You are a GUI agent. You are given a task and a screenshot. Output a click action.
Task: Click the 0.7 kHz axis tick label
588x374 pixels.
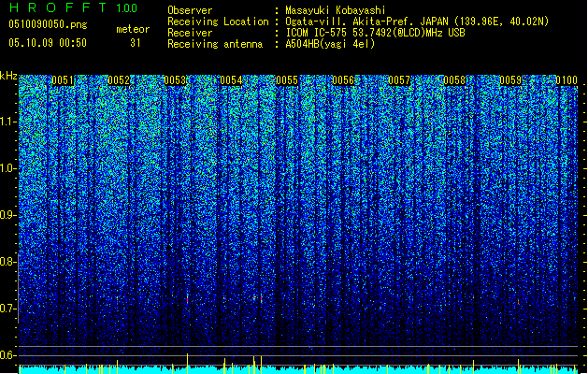point(8,309)
